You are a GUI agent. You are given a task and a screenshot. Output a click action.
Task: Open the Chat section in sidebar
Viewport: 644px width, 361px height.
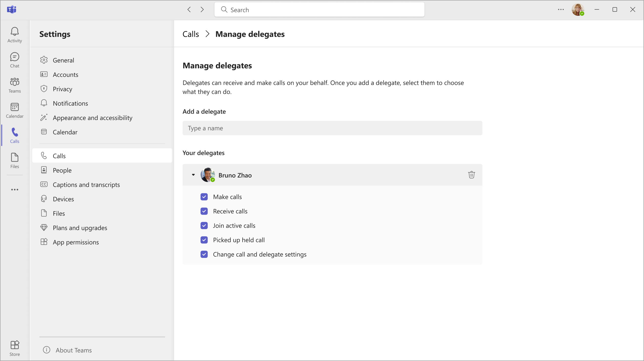tap(14, 60)
